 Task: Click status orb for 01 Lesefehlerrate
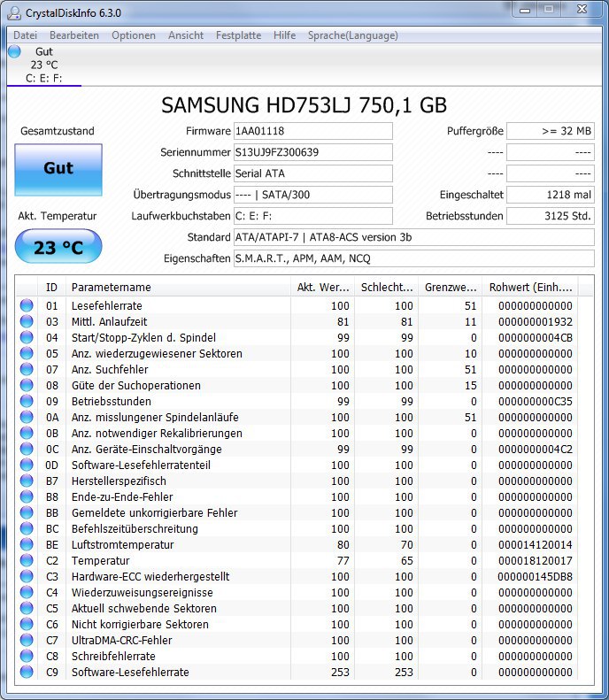pyautogui.click(x=27, y=305)
